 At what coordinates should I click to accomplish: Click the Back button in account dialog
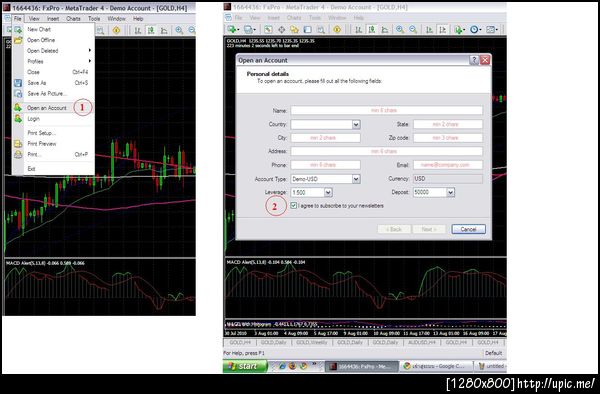pos(394,229)
